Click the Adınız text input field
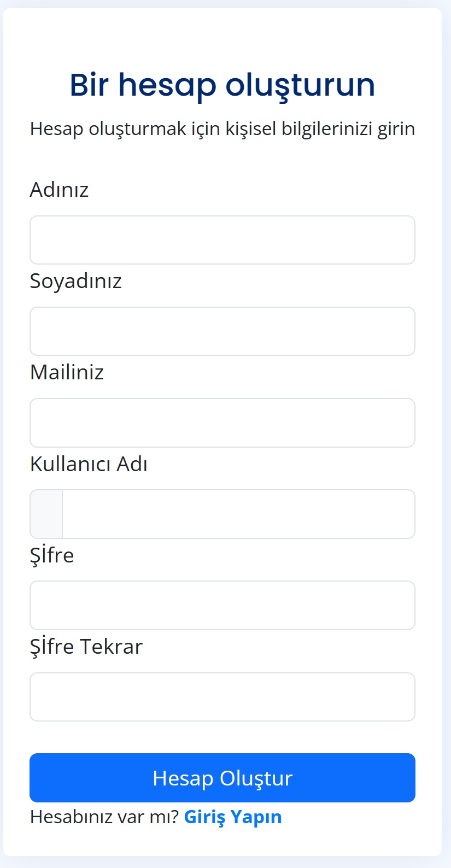Viewport: 451px width, 868px height. (222, 240)
